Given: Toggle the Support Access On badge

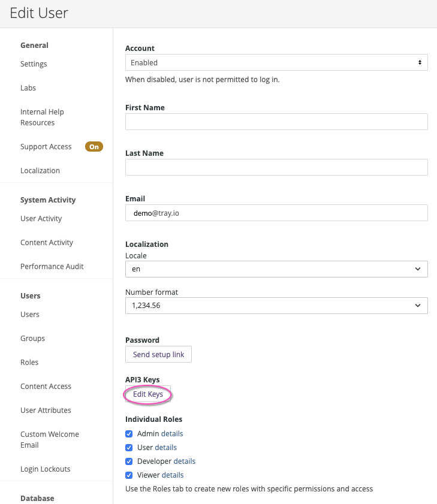Looking at the screenshot, I should click(94, 147).
